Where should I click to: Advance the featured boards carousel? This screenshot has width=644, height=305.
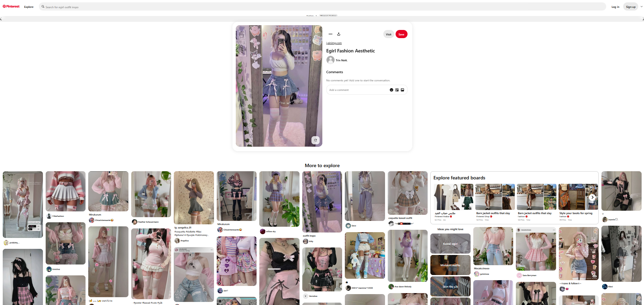[593, 197]
